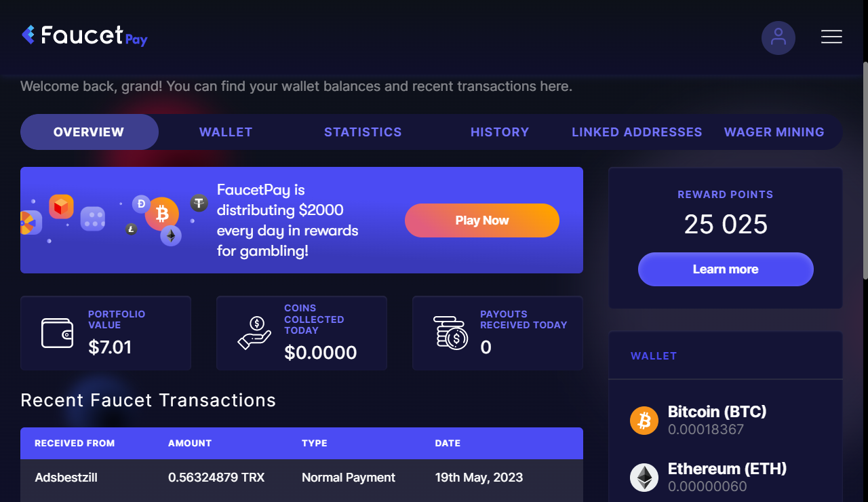Click the FaucetPay logo
Screen dimensions: 868x502
pyautogui.click(x=85, y=35)
